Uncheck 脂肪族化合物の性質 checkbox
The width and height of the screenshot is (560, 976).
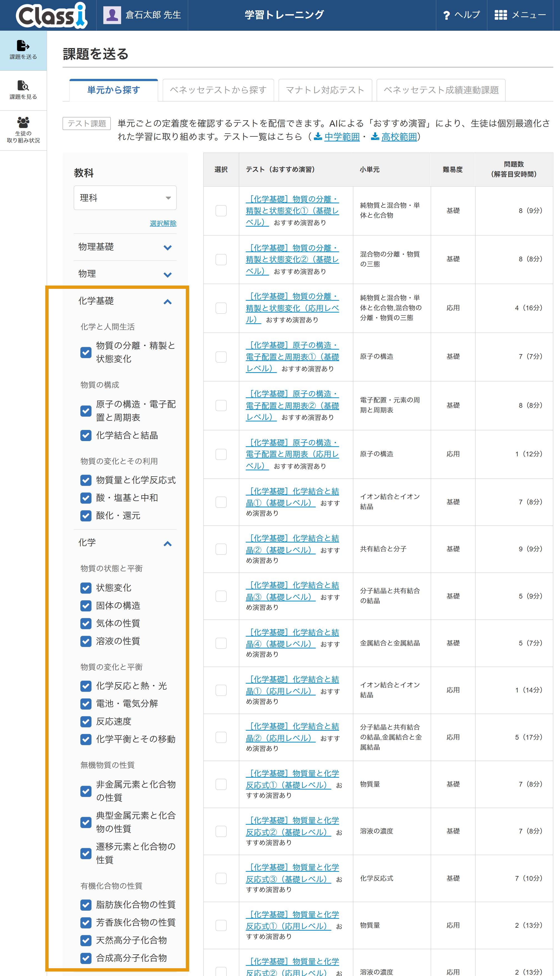click(86, 905)
